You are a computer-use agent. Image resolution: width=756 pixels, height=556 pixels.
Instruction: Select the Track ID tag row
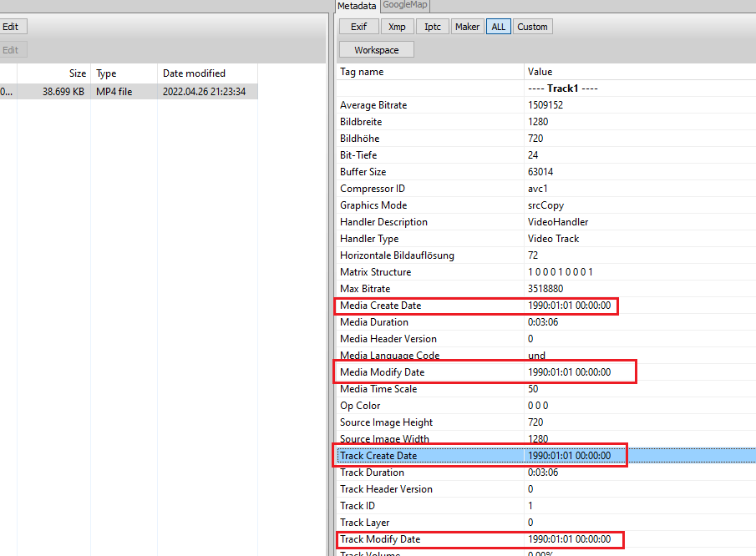(546, 506)
